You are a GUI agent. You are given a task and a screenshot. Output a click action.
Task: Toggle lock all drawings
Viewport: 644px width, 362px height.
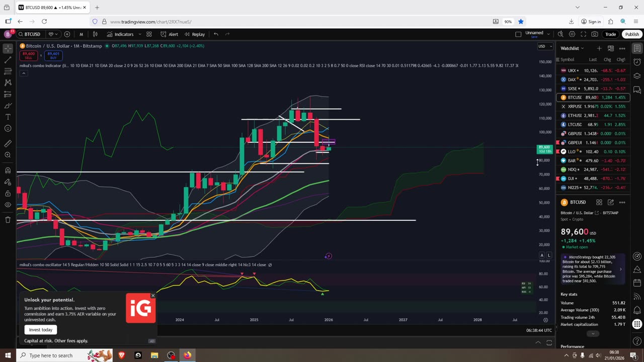(x=8, y=193)
